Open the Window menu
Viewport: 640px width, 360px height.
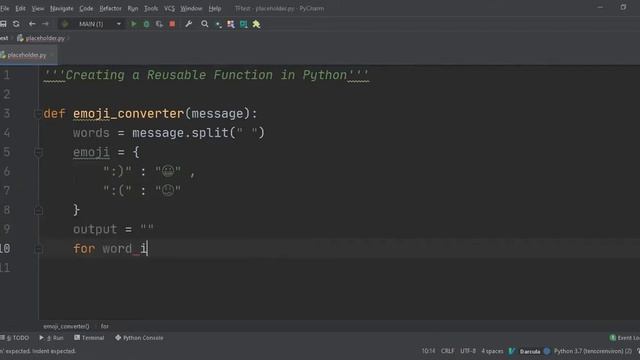[191, 8]
